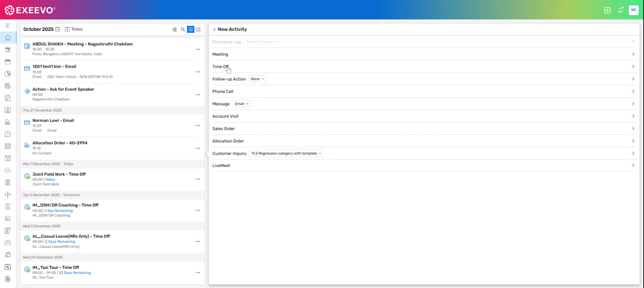Open options menu for ABDUL SHAIKH meeting
The image size is (644, 288).
coord(198,49)
